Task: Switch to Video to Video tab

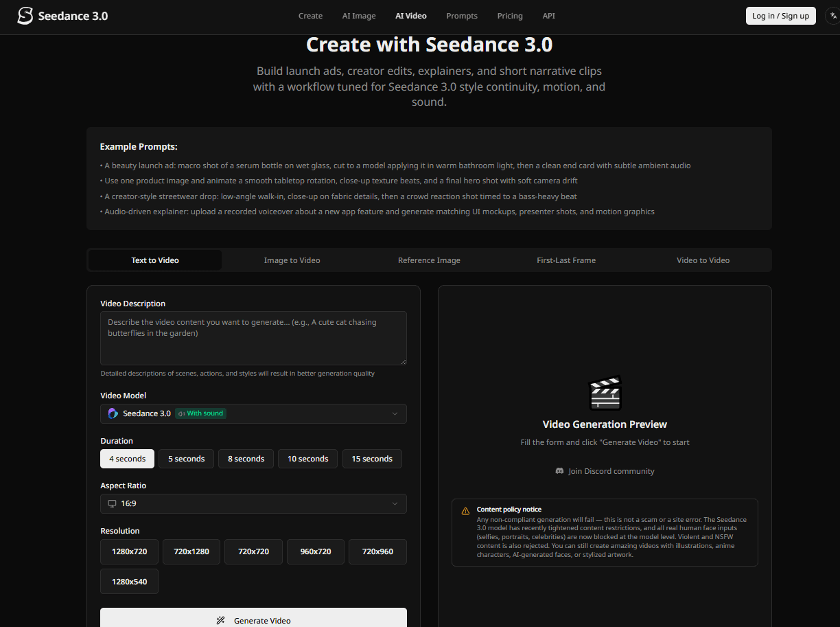Action: click(703, 260)
